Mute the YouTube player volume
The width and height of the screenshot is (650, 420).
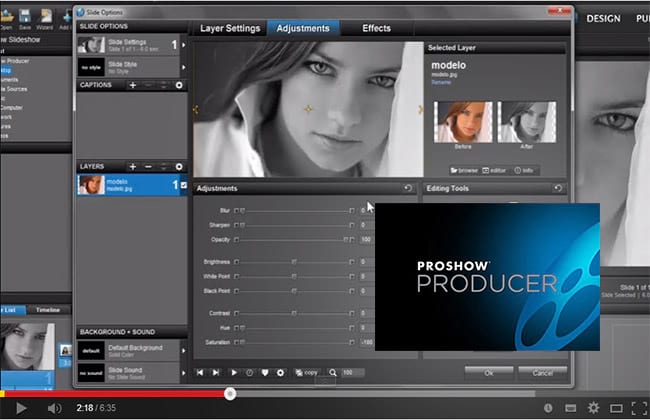pyautogui.click(x=54, y=408)
